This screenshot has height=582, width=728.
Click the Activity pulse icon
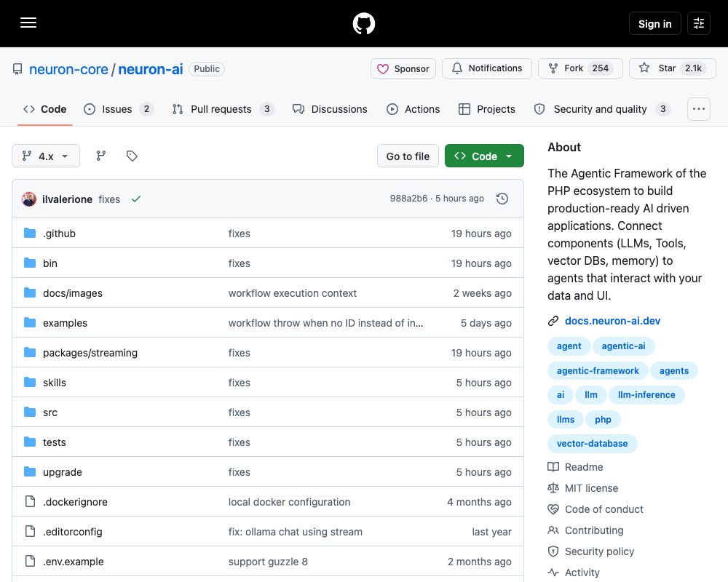(553, 573)
